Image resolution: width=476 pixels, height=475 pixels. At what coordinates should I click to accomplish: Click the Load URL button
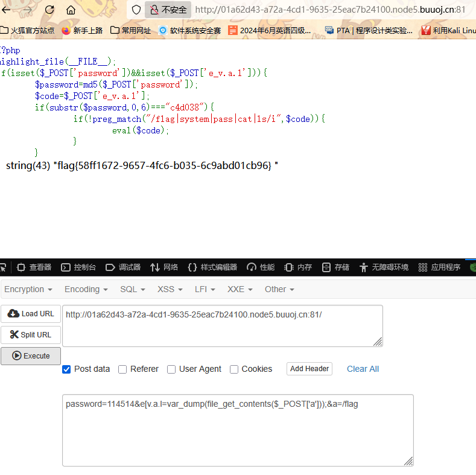click(x=31, y=314)
